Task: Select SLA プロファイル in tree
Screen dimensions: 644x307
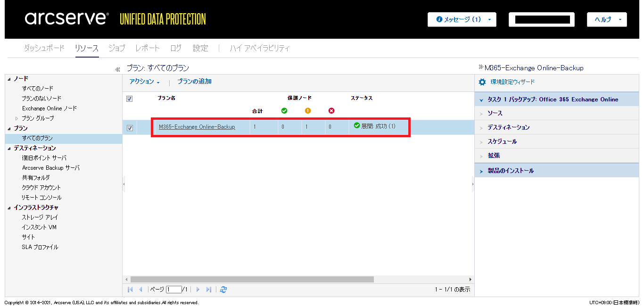Action: click(x=40, y=247)
